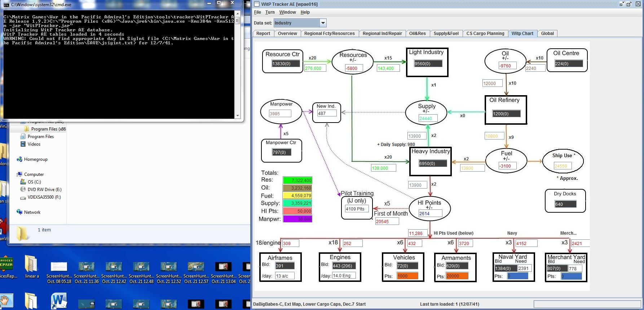Click the Oil Refinery value 1200(0)

[x=506, y=114]
